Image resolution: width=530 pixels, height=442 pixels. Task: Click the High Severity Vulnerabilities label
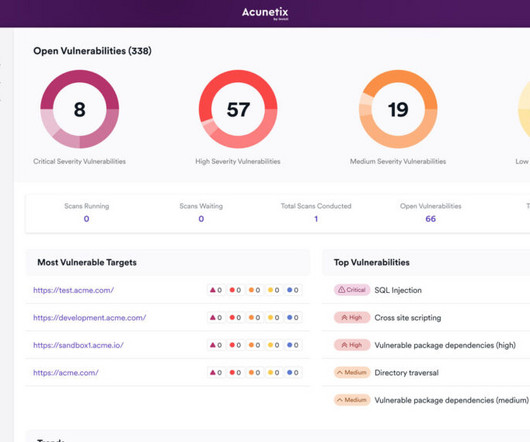(238, 162)
